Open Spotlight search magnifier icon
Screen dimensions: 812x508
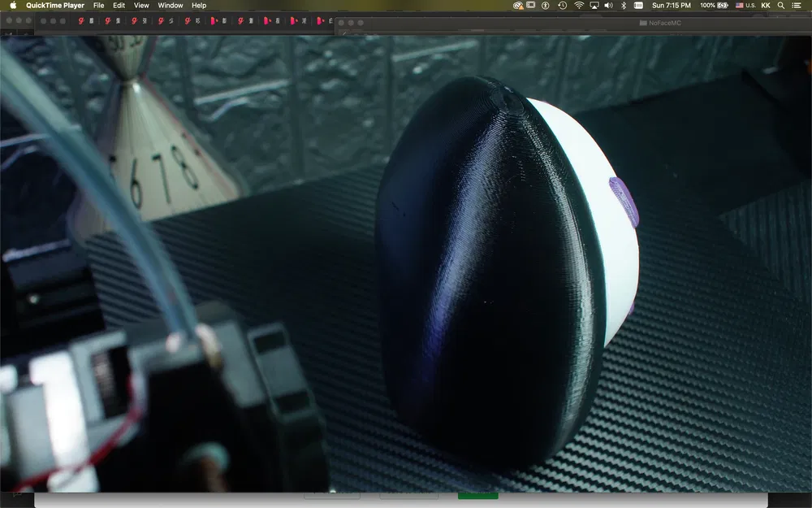(x=781, y=5)
